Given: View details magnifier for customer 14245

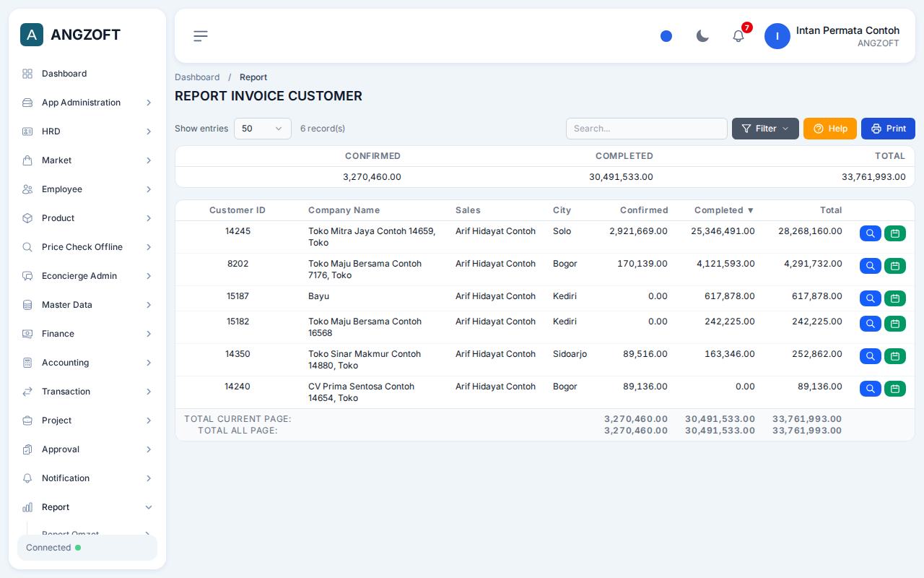Looking at the screenshot, I should (871, 233).
